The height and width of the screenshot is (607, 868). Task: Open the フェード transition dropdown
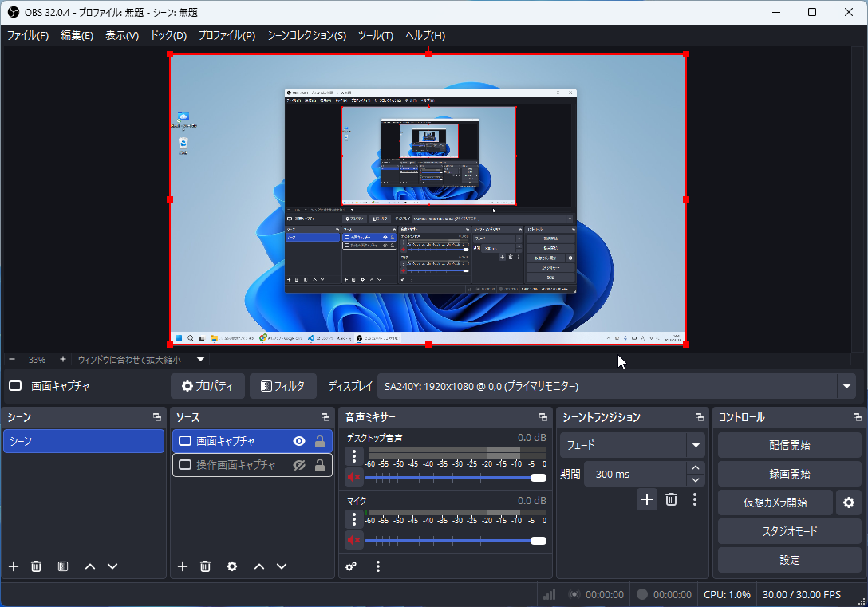pos(696,445)
